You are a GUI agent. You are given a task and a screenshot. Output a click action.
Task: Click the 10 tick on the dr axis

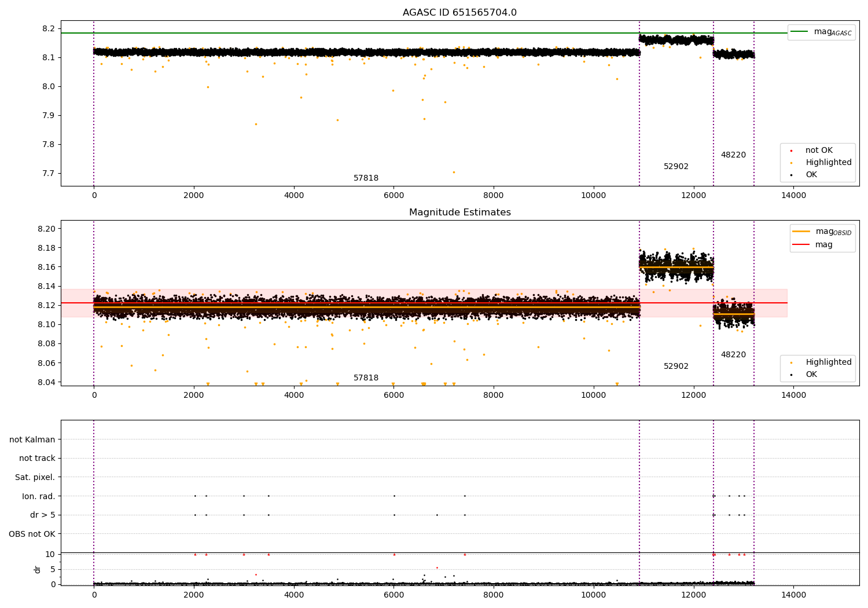50,554
